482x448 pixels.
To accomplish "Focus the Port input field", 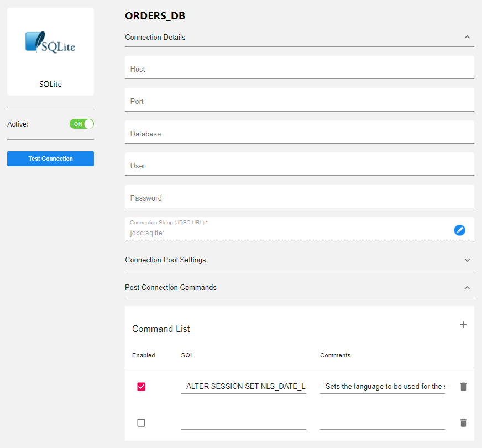I will pyautogui.click(x=299, y=101).
